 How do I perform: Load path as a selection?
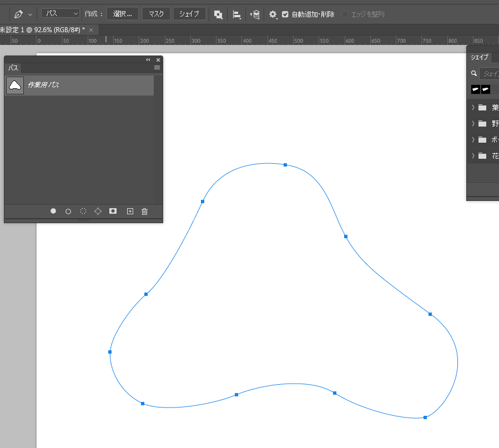click(83, 212)
